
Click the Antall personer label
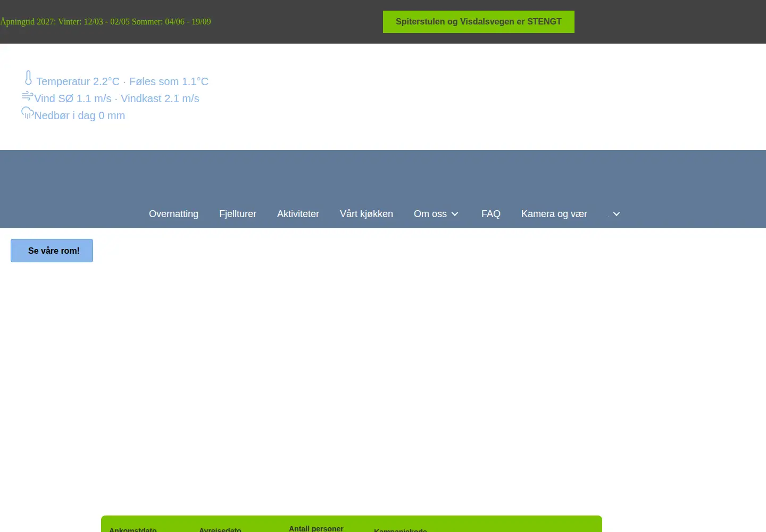pos(316,528)
